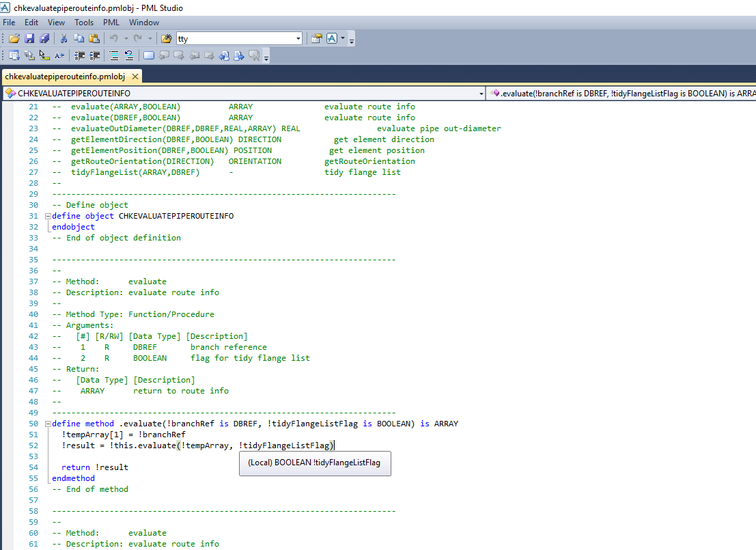756x550 pixels.
Task: Click '-- End of object definition' comment
Action: (x=116, y=238)
